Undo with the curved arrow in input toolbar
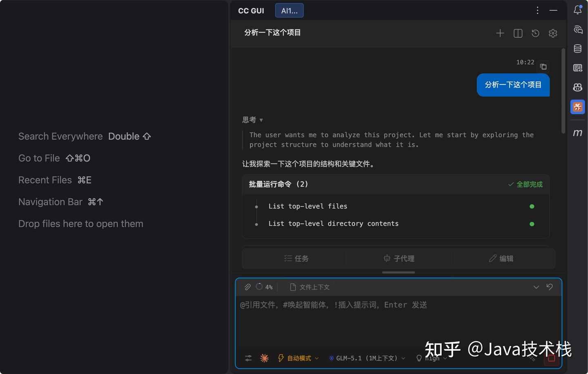Image resolution: width=588 pixels, height=374 pixels. 550,287
